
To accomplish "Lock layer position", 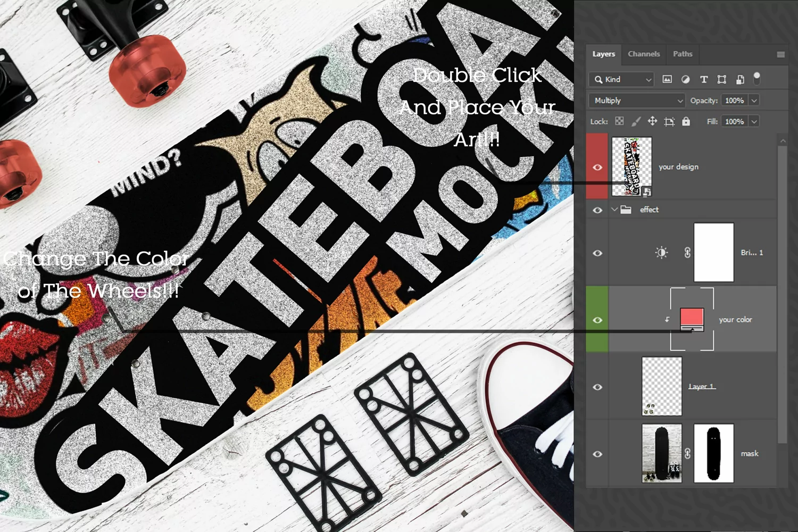I will point(652,121).
